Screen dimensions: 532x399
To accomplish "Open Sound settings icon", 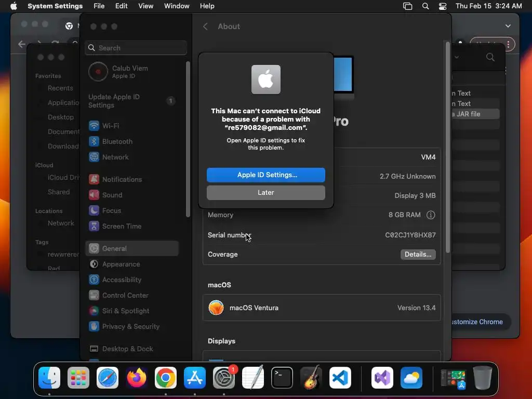I will (x=94, y=195).
